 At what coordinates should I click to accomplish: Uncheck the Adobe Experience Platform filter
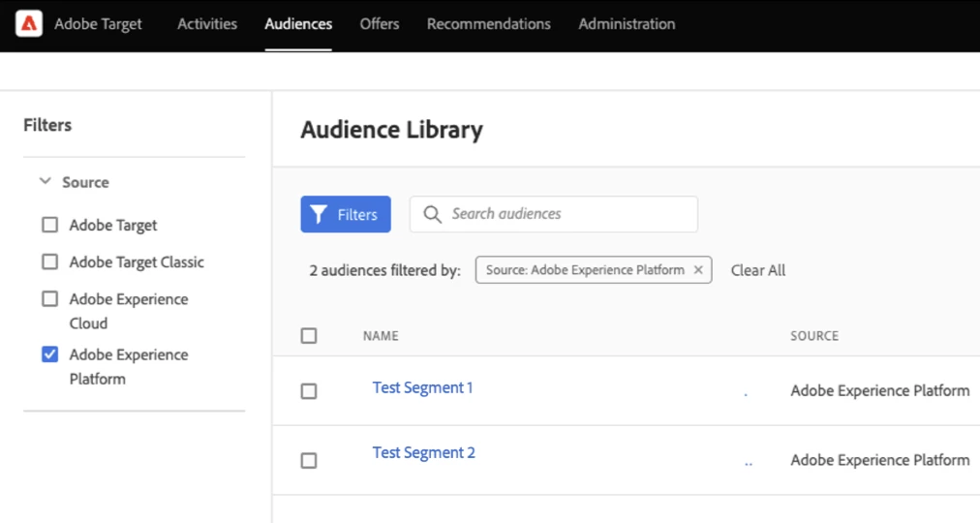49,354
